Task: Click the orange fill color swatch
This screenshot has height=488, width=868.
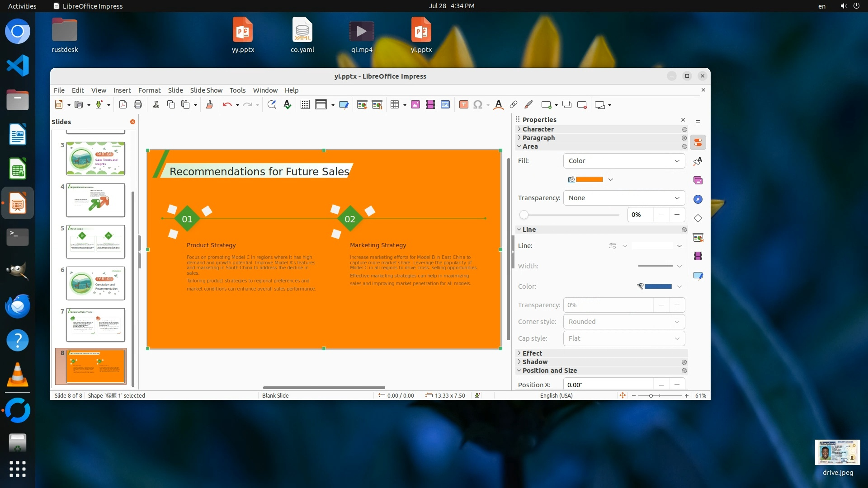Action: (x=589, y=179)
